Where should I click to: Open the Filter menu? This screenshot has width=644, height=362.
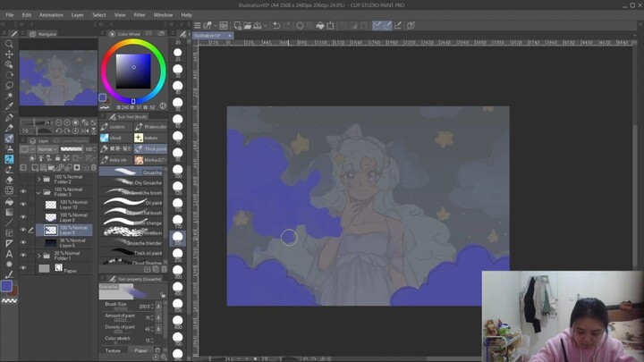pyautogui.click(x=140, y=15)
